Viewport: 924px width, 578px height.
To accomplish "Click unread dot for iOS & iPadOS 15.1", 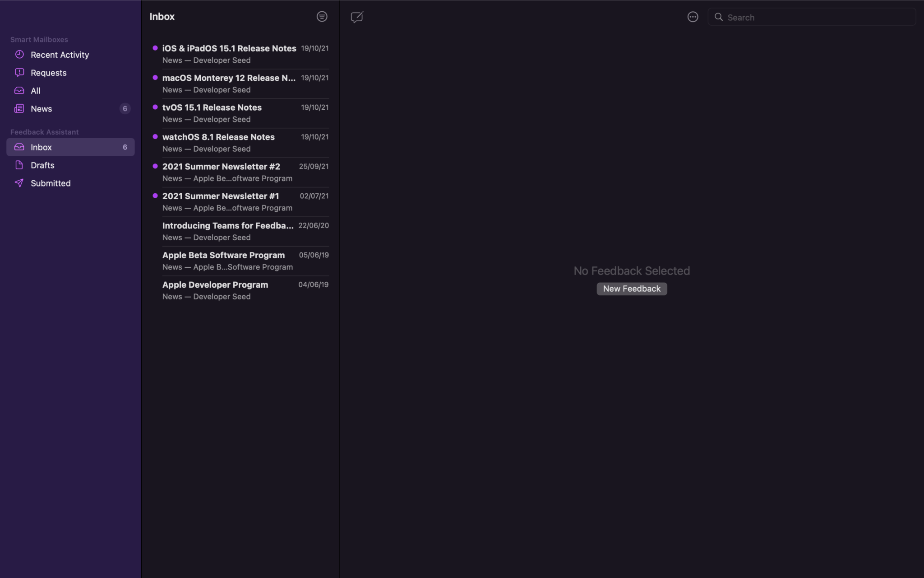I will coord(155,48).
